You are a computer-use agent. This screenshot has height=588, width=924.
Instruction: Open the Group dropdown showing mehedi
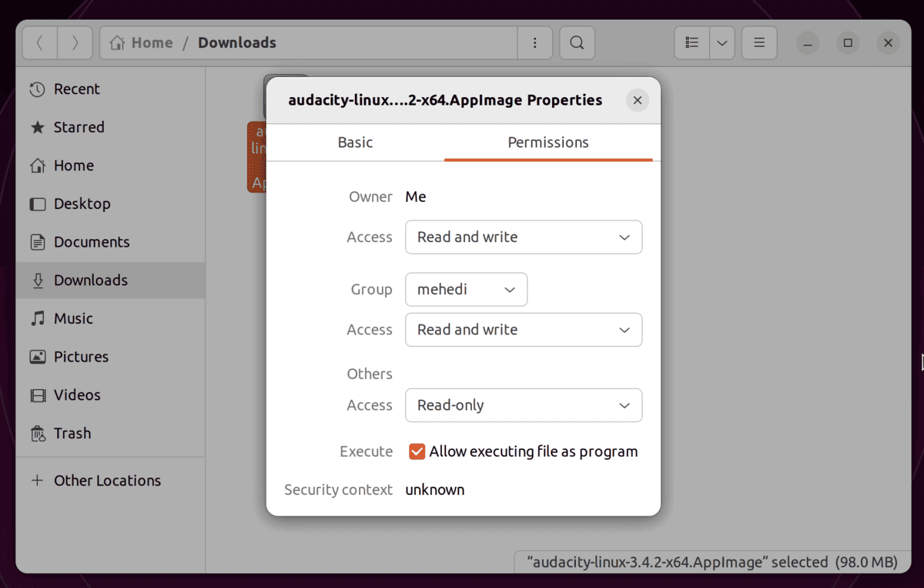467,290
